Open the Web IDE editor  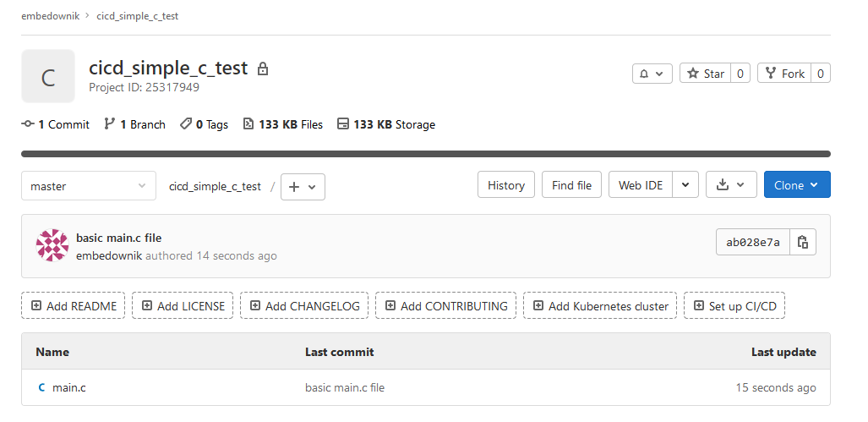pyautogui.click(x=641, y=185)
